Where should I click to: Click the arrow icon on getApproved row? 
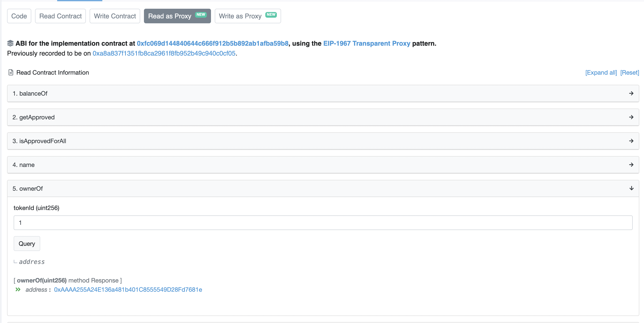point(632,117)
